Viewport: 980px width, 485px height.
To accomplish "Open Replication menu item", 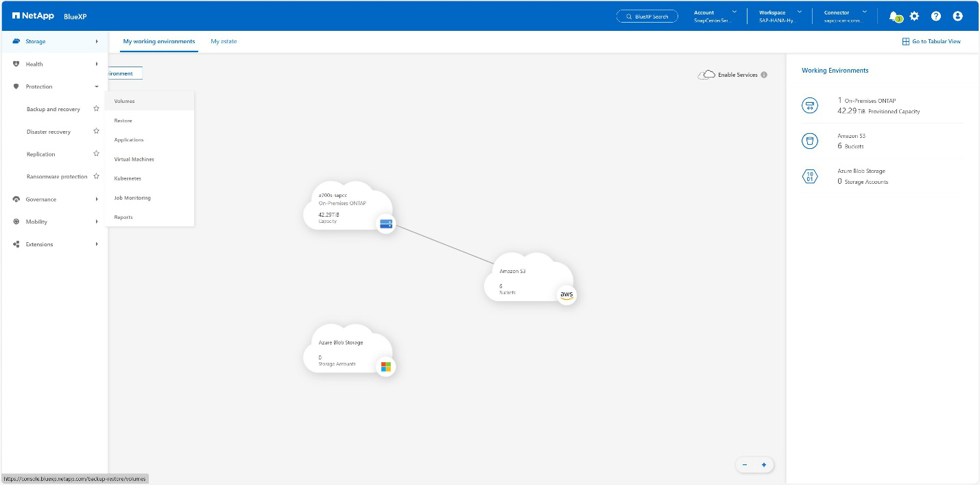I will tap(40, 154).
